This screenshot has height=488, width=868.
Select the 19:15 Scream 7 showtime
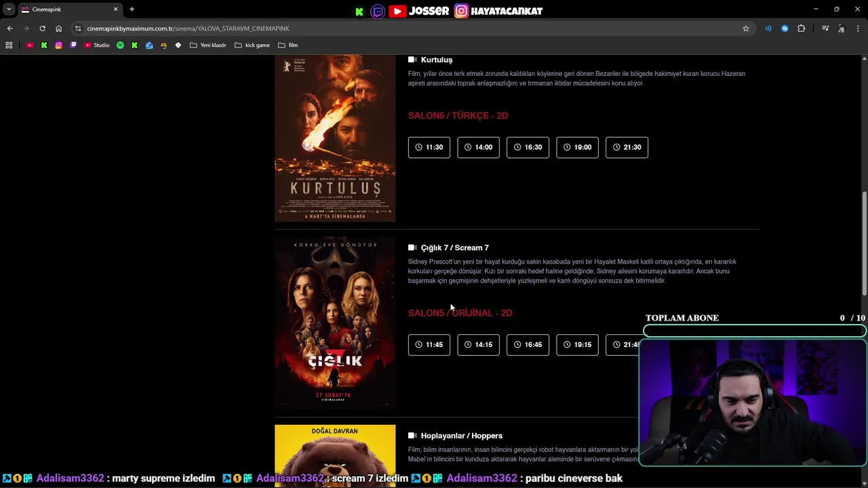tap(578, 344)
